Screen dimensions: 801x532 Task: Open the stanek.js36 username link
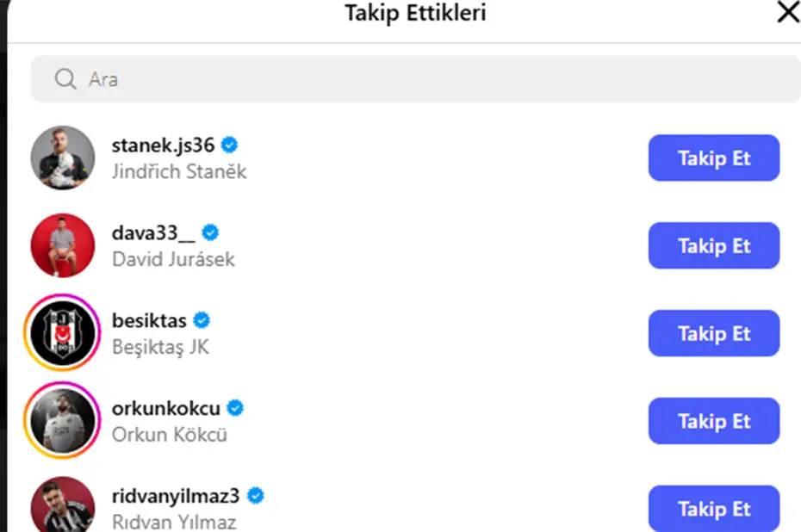coord(163,145)
